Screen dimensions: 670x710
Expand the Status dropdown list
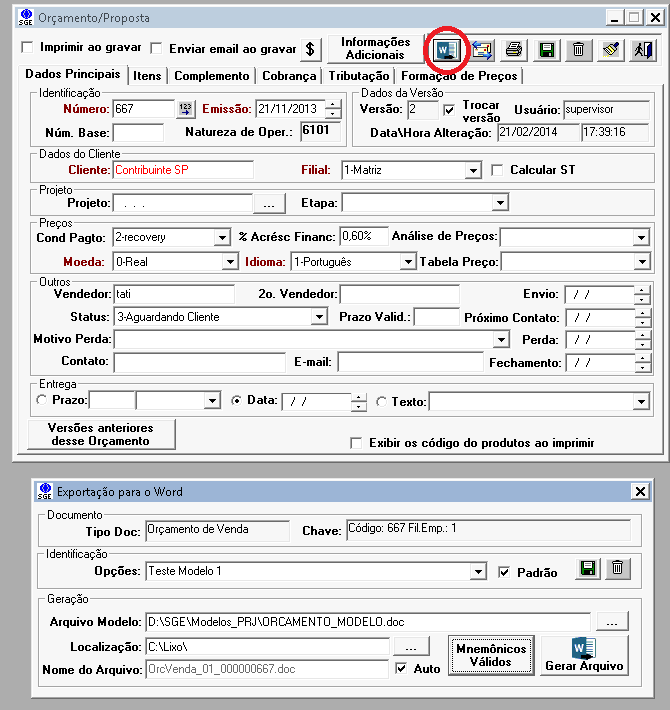tap(319, 317)
